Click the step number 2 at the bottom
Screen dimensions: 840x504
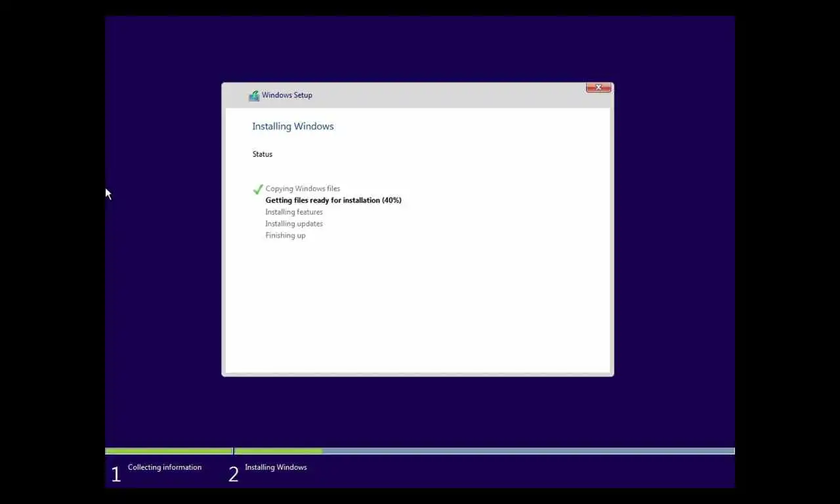[x=234, y=474]
